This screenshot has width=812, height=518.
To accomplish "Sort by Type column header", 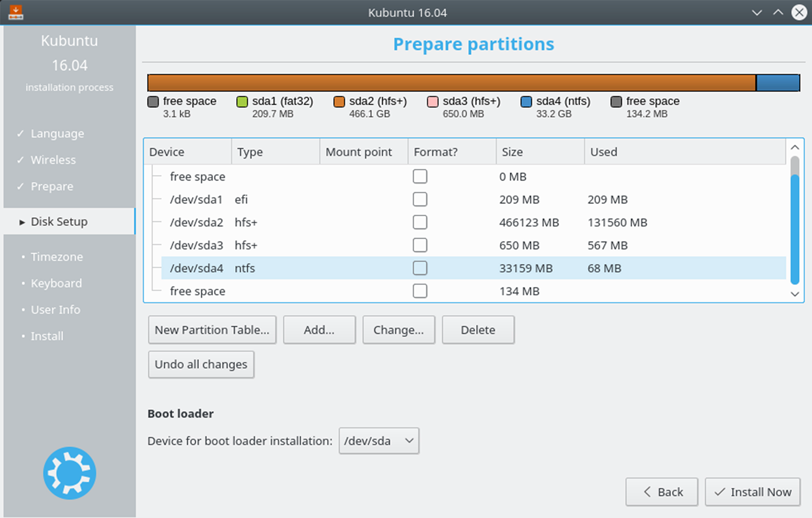I will (276, 152).
